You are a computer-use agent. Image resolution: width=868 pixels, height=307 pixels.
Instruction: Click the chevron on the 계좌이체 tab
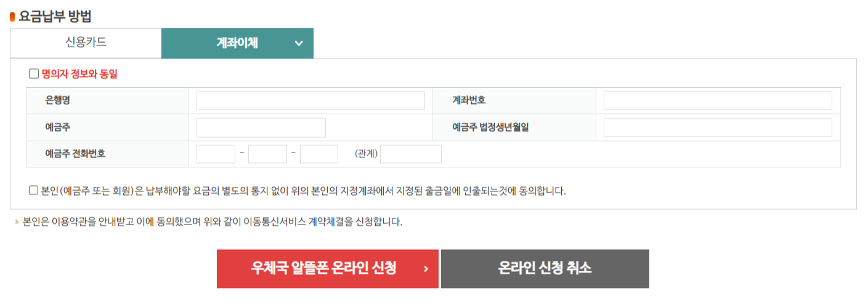(x=299, y=43)
